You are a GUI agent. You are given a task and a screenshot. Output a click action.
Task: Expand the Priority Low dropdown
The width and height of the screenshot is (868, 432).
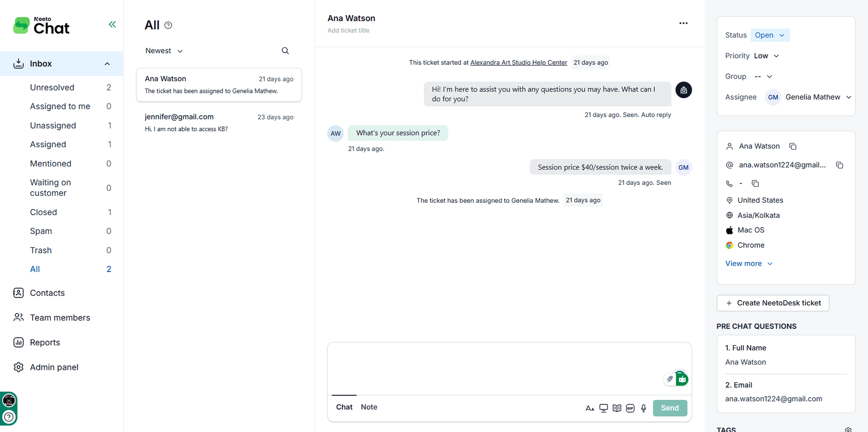[766, 56]
